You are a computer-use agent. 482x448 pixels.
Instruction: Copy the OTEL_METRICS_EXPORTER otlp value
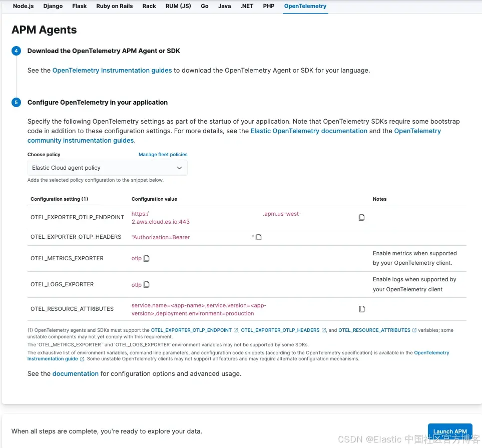(147, 258)
